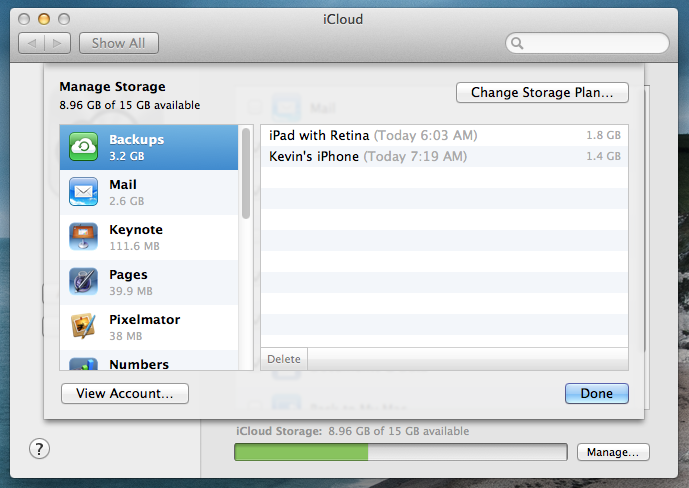689x488 pixels.
Task: Click the Pages ink pen icon
Action: [x=83, y=282]
